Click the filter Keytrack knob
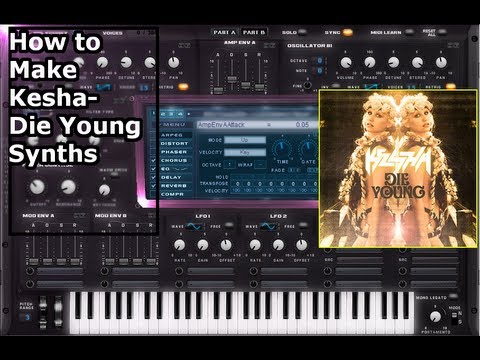Screen dimensions: 480x360 pyautogui.click(x=104, y=190)
